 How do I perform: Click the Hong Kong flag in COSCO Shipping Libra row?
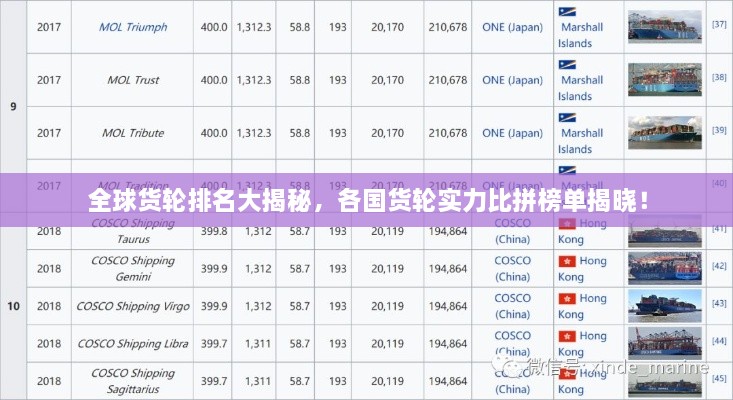[567, 336]
